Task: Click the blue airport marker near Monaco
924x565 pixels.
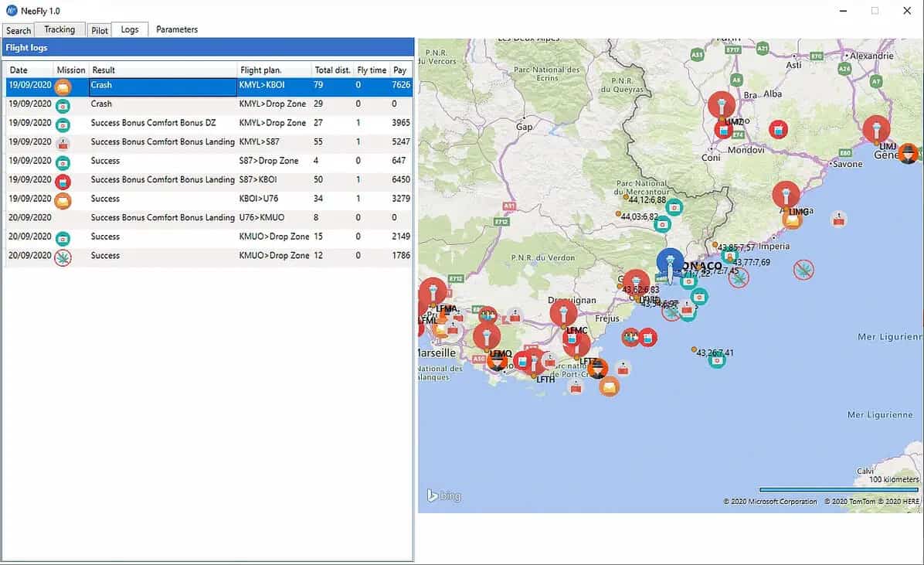Action: click(x=670, y=261)
